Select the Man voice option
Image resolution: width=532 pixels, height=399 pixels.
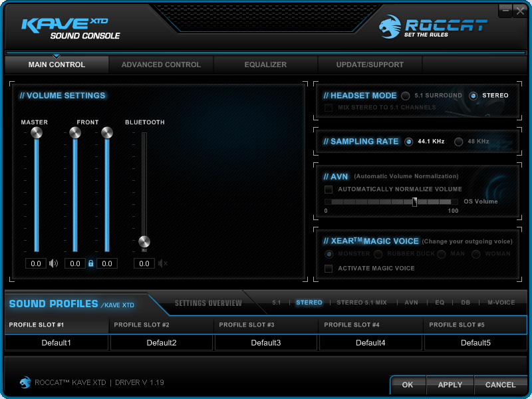click(441, 254)
